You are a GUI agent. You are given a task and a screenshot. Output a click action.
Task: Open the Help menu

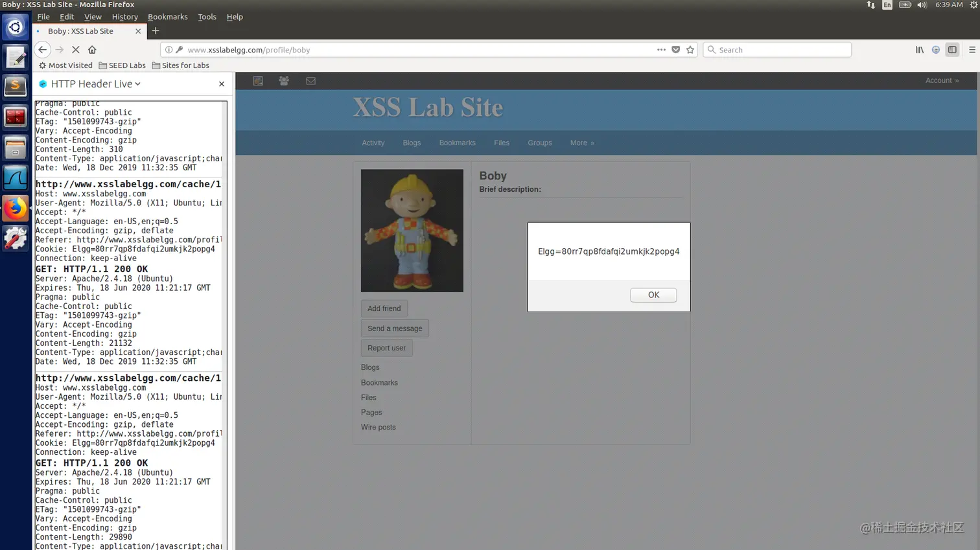coord(235,17)
